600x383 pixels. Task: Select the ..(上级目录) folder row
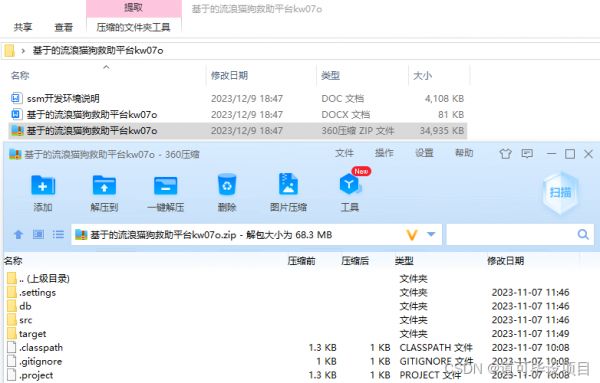pos(44,279)
